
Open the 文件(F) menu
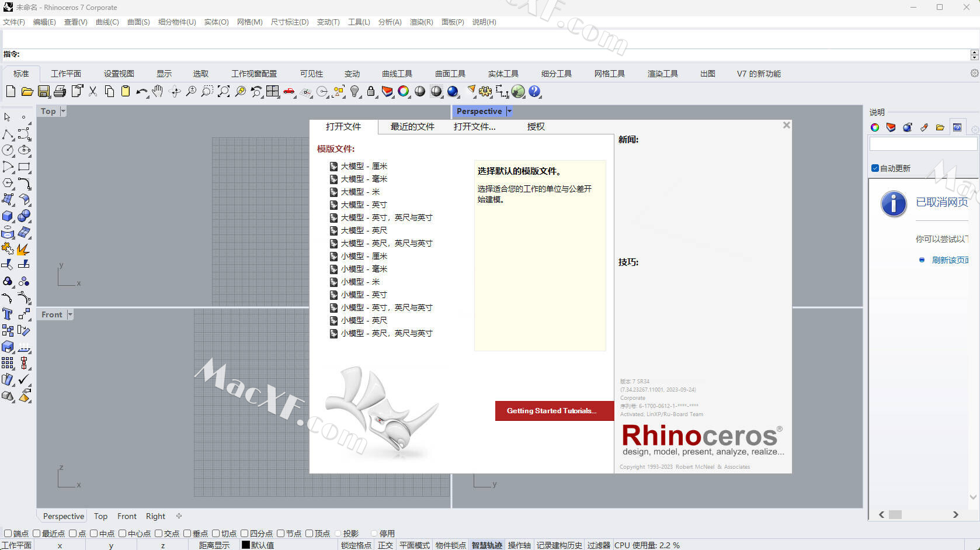pyautogui.click(x=13, y=22)
